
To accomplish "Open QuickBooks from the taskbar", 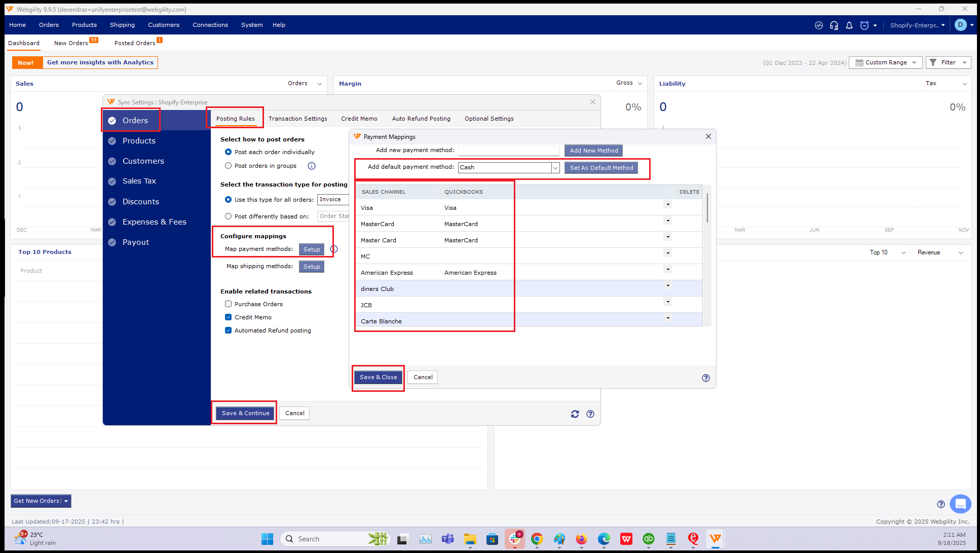I will (x=649, y=539).
